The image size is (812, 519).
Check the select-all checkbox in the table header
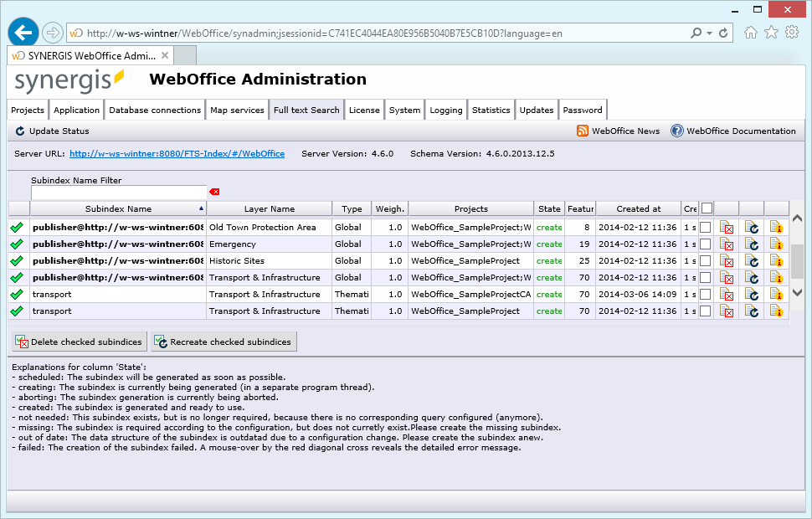(706, 207)
